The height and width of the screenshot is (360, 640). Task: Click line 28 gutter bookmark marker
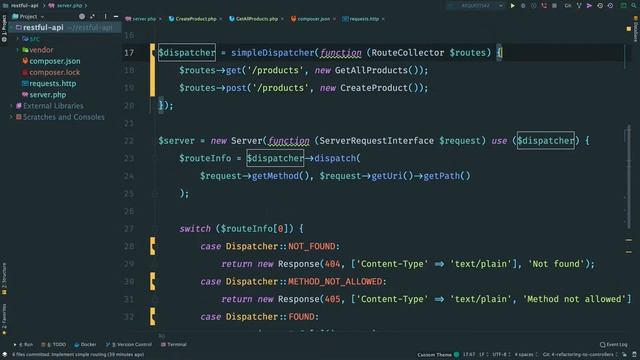[152, 246]
